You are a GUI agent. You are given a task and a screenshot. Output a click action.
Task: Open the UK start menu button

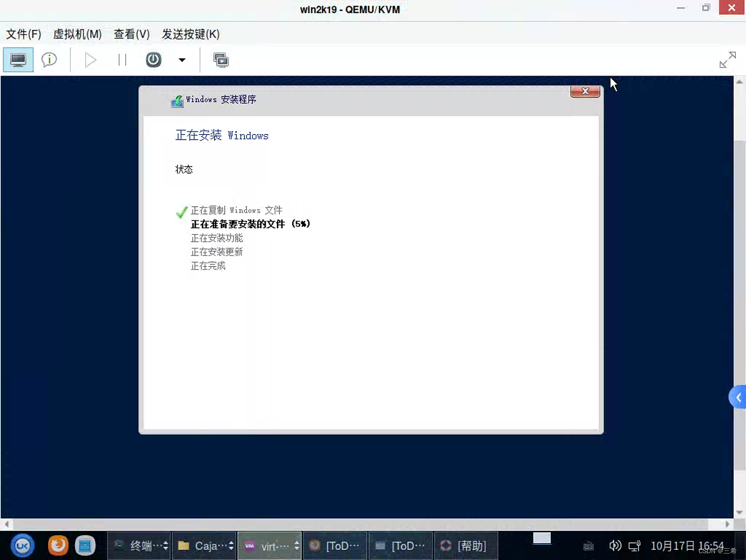(23, 545)
